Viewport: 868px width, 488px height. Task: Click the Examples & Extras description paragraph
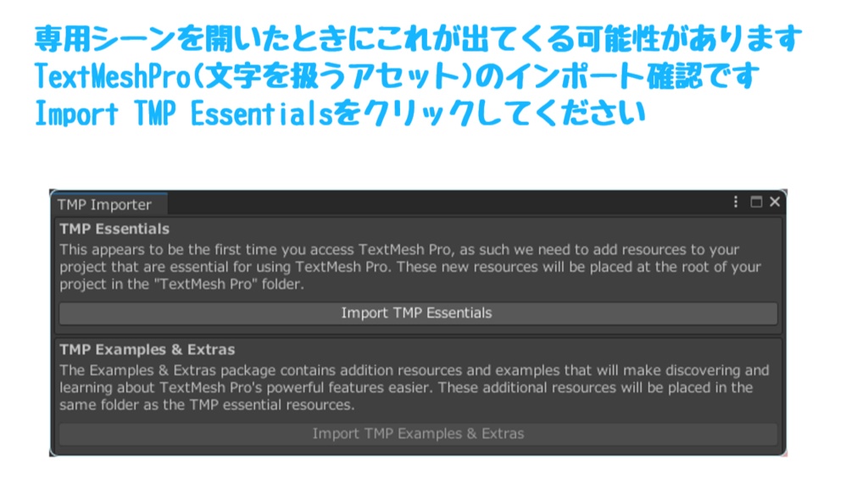[x=414, y=387]
